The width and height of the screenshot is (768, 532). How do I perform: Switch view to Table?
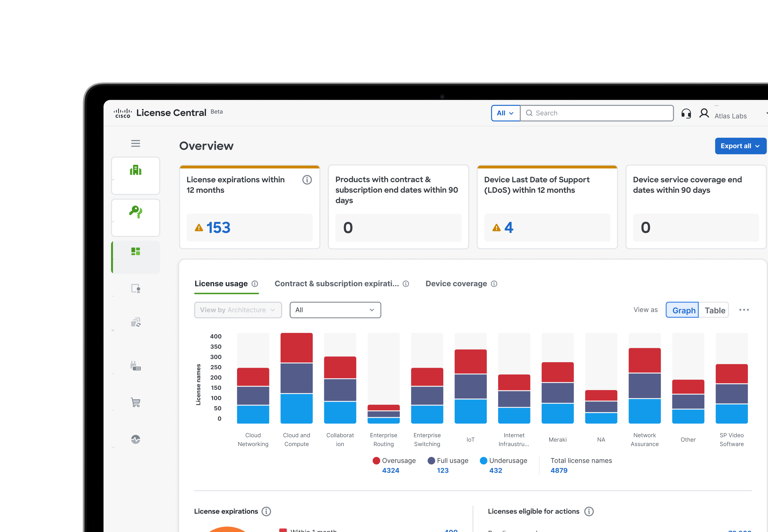[x=714, y=310]
